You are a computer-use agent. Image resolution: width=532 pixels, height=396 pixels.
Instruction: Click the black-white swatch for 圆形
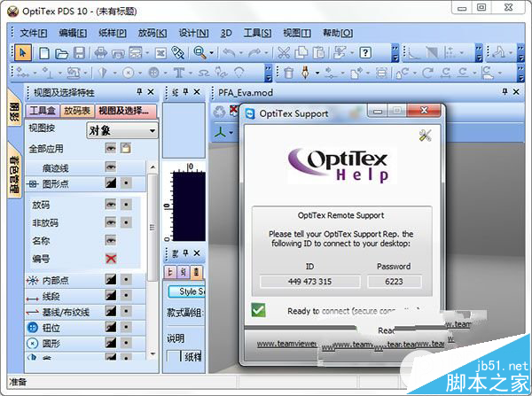click(x=111, y=343)
